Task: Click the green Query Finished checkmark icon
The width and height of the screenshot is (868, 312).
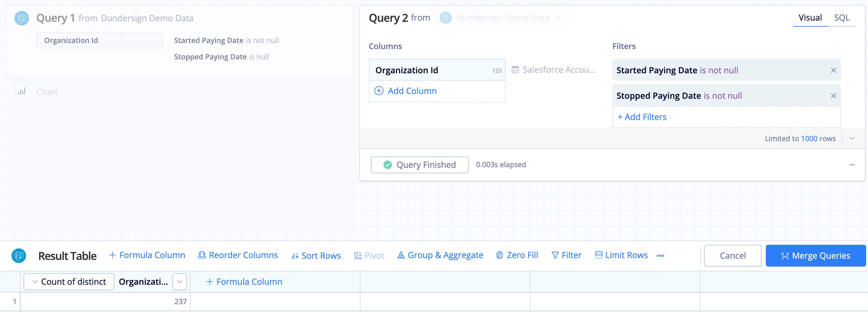Action: pyautogui.click(x=387, y=165)
